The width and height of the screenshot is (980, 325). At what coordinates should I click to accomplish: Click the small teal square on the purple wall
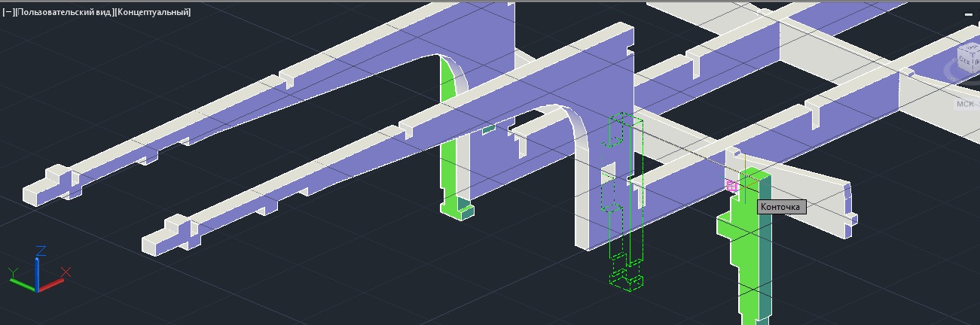(x=490, y=129)
